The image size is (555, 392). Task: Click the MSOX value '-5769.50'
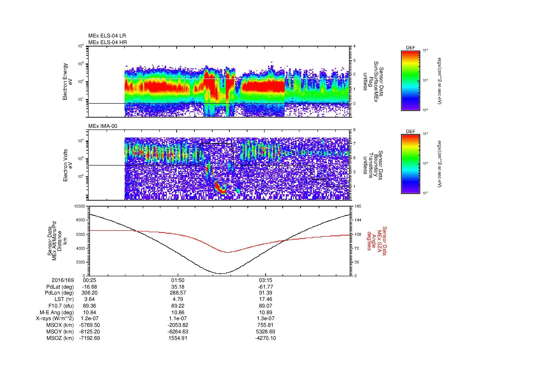[90, 325]
